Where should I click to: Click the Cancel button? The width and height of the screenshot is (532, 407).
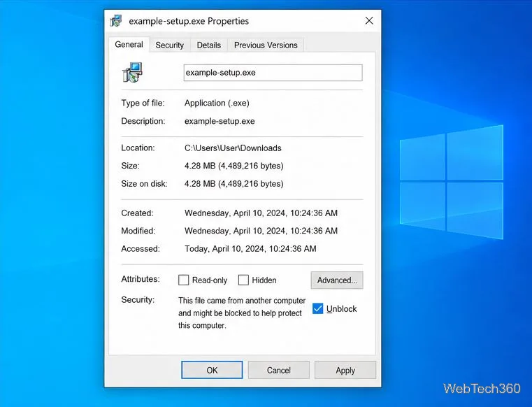coord(278,370)
